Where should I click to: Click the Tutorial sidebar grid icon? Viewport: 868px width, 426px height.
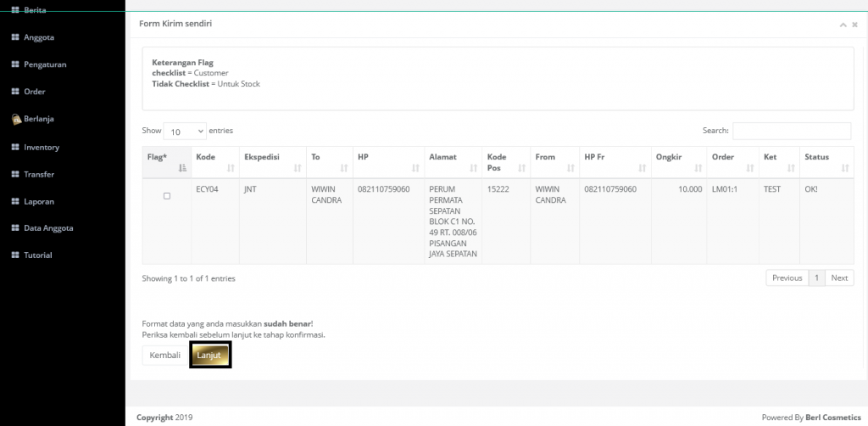pos(14,255)
